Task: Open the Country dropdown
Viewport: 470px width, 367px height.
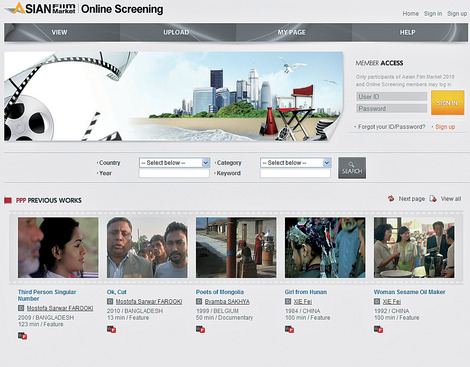Action: click(174, 163)
